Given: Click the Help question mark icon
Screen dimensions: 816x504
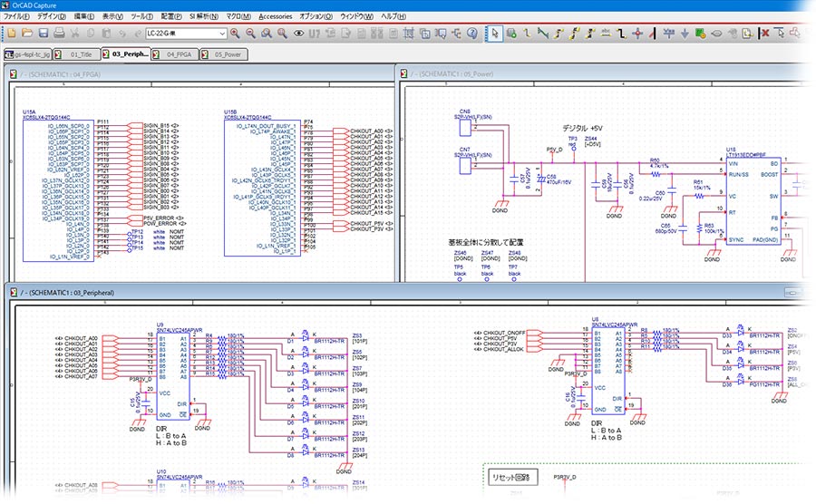Looking at the screenshot, I should pos(471,34).
